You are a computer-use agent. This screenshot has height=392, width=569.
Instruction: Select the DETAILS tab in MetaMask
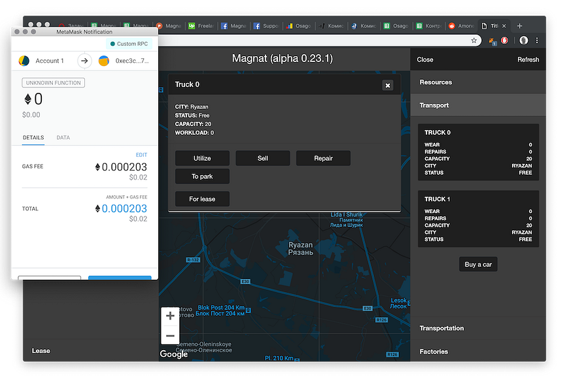tap(33, 137)
